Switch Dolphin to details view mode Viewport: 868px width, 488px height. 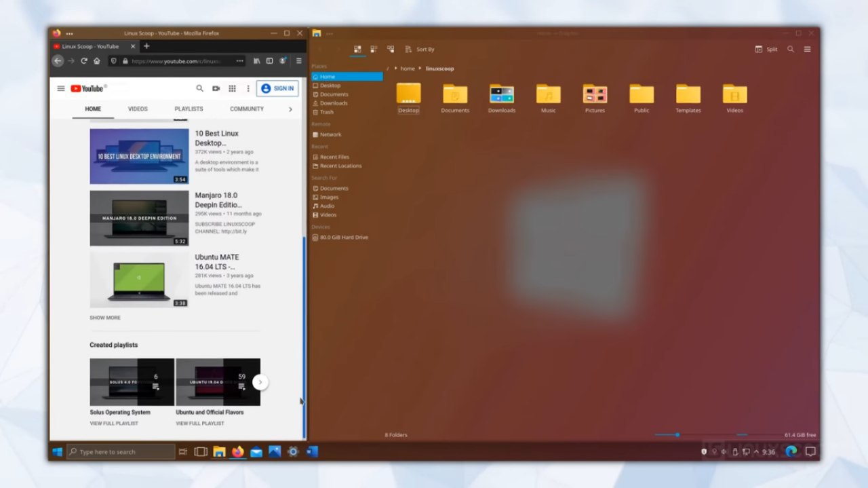[391, 49]
